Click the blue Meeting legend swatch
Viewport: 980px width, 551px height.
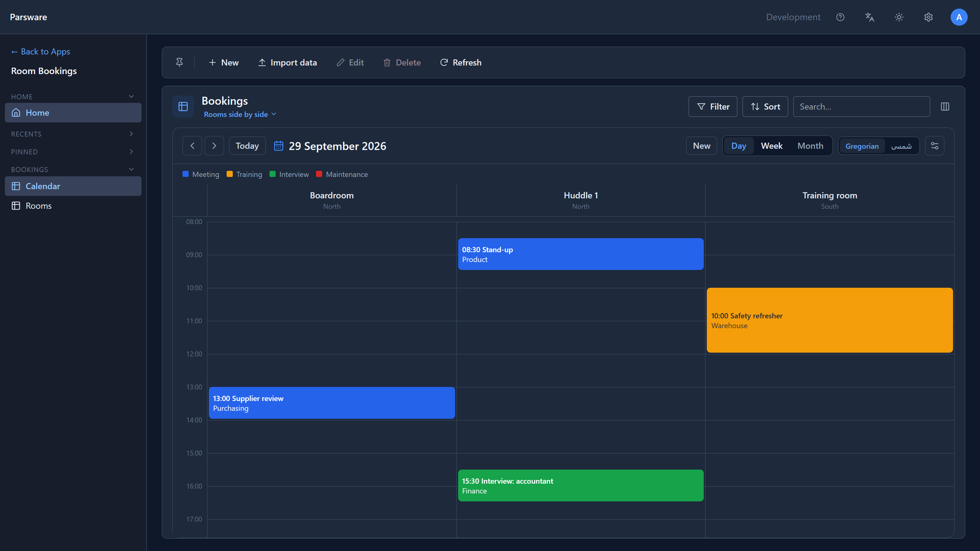[186, 174]
